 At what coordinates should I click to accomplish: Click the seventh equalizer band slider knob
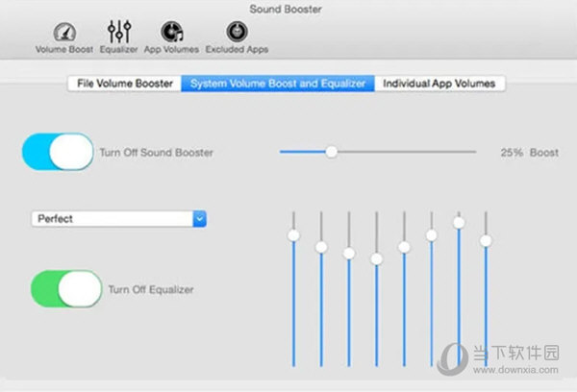point(459,223)
